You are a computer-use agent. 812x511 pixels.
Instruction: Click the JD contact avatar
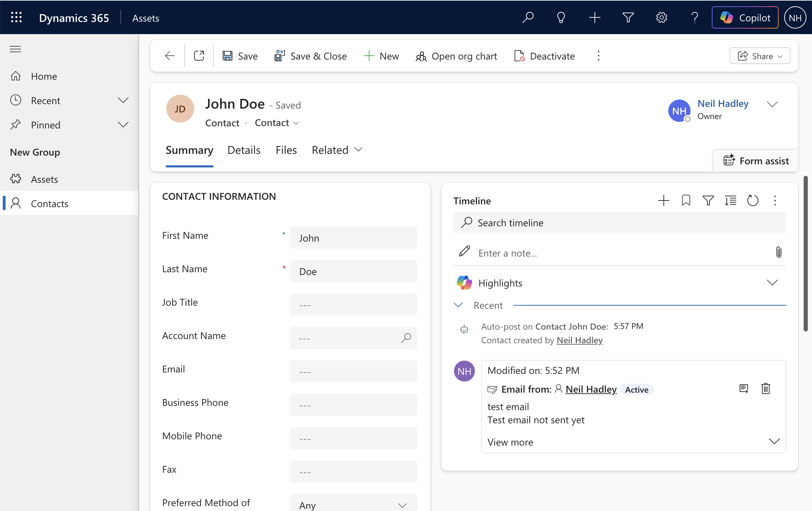click(180, 109)
